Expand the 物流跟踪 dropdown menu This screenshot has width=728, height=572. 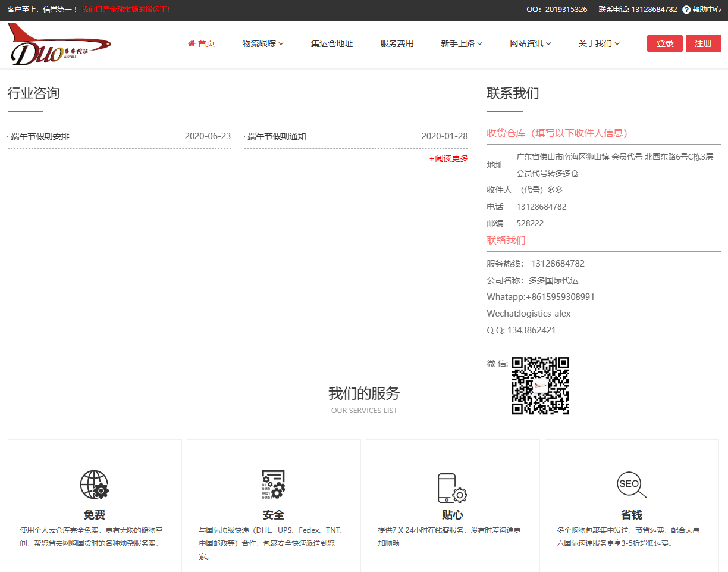click(262, 43)
